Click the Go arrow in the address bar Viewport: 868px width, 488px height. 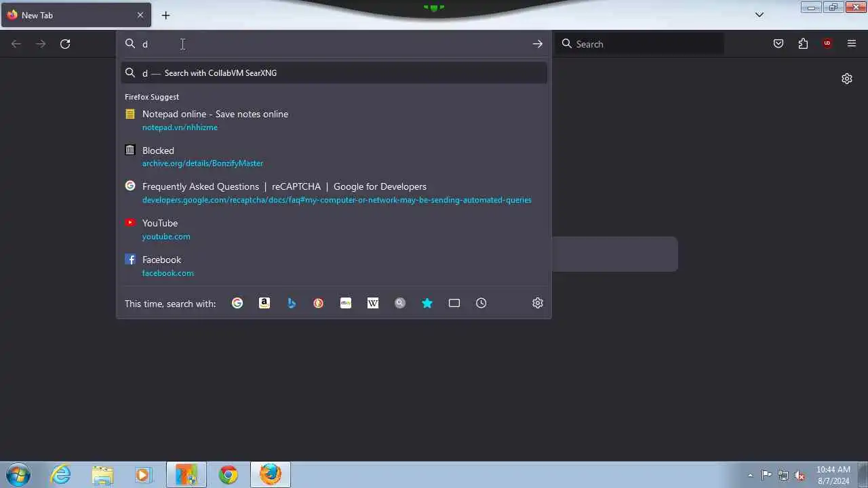pos(537,44)
